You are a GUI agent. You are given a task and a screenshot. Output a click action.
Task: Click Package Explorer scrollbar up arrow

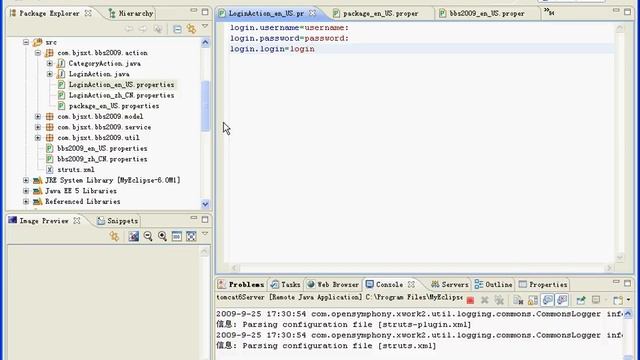205,42
